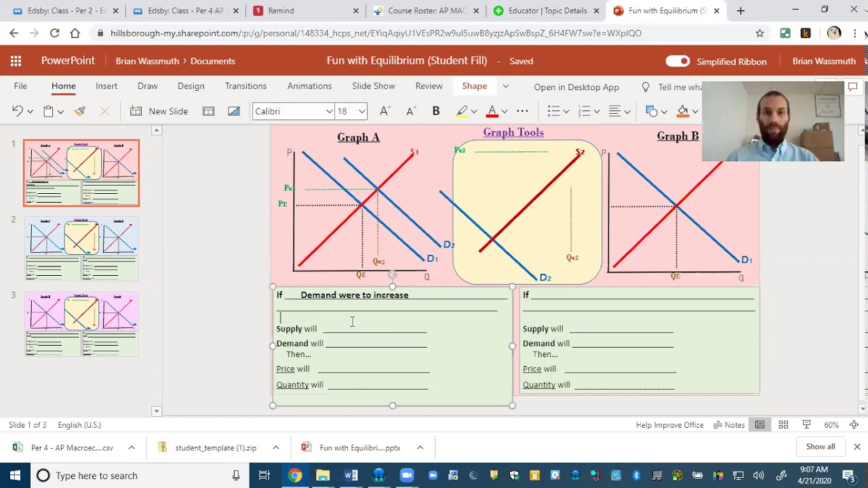868x488 pixels.
Task: Click the Picture insert icon
Action: point(234,111)
